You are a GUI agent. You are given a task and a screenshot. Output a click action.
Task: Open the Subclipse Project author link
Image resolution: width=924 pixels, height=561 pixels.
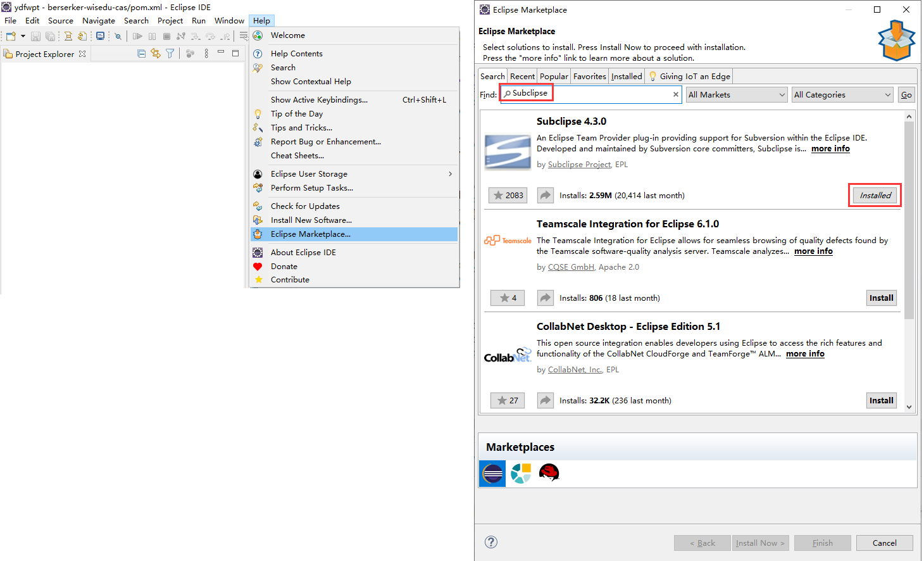coord(579,165)
